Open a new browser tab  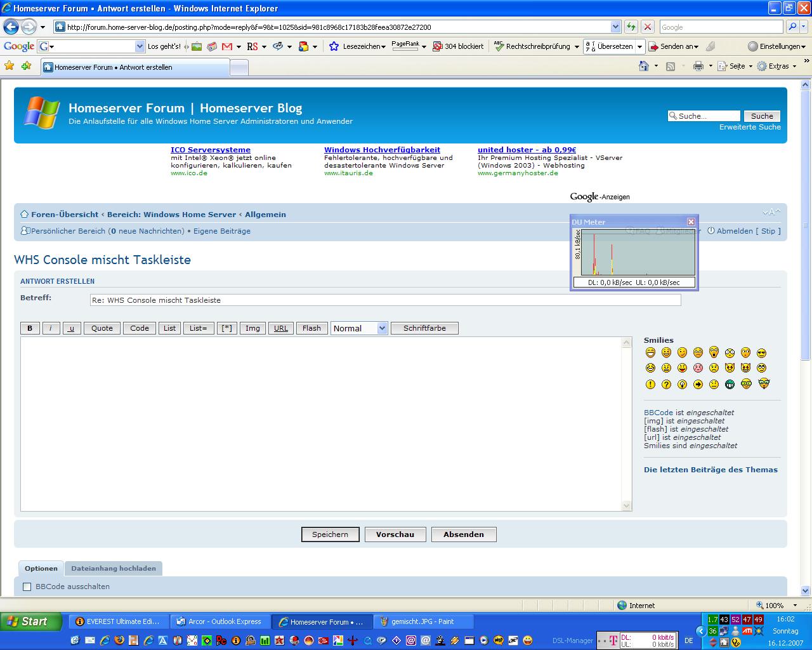click(x=239, y=67)
